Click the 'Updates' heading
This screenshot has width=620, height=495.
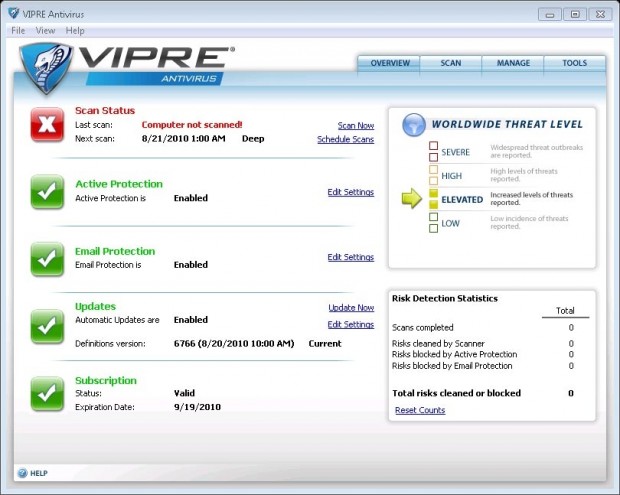tap(95, 306)
